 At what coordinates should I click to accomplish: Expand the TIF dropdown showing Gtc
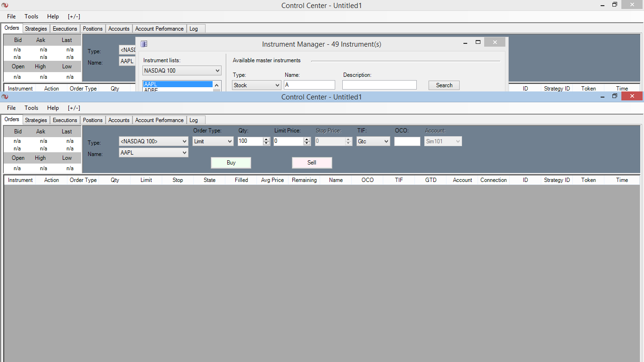[373, 141]
